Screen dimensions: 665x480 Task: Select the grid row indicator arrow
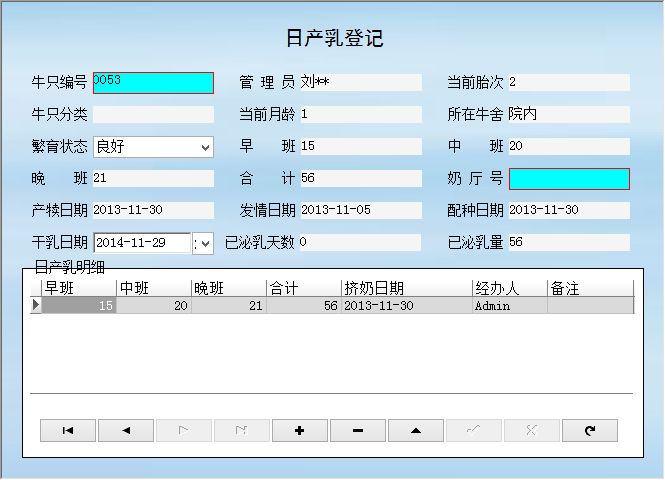coord(36,306)
